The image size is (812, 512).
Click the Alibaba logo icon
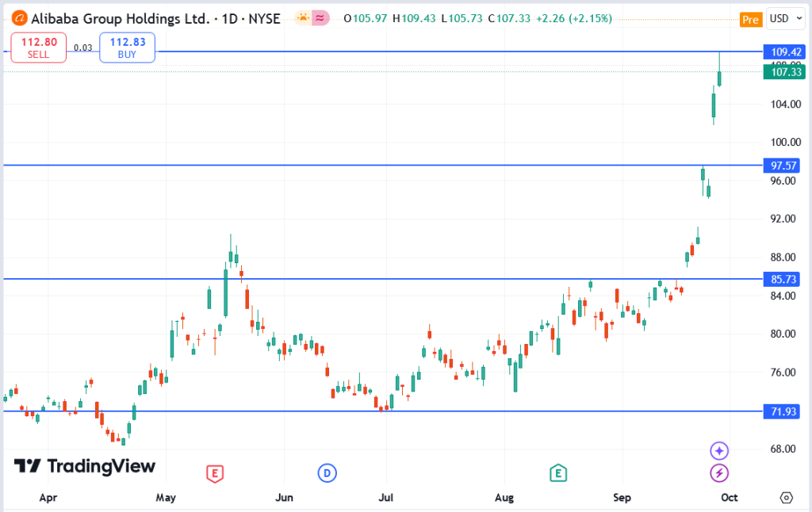19,19
